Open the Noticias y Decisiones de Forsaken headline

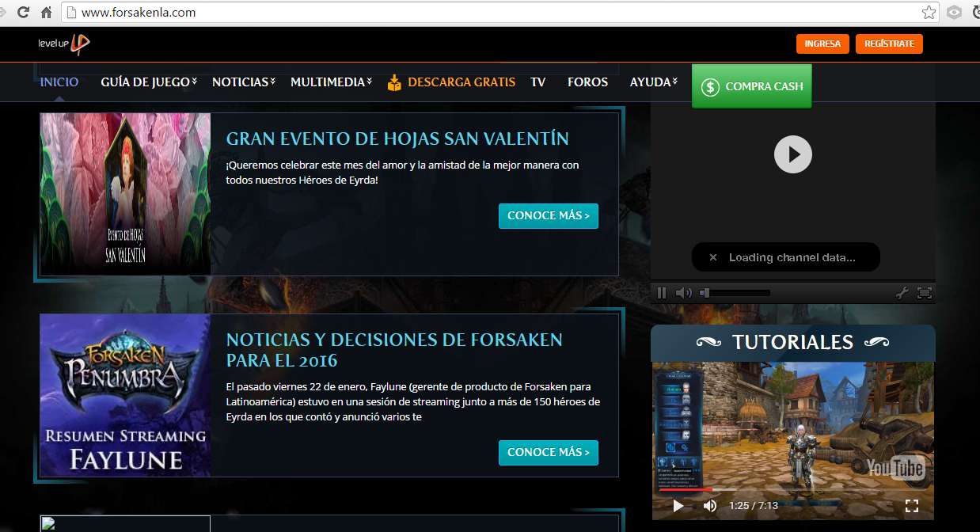click(x=394, y=350)
